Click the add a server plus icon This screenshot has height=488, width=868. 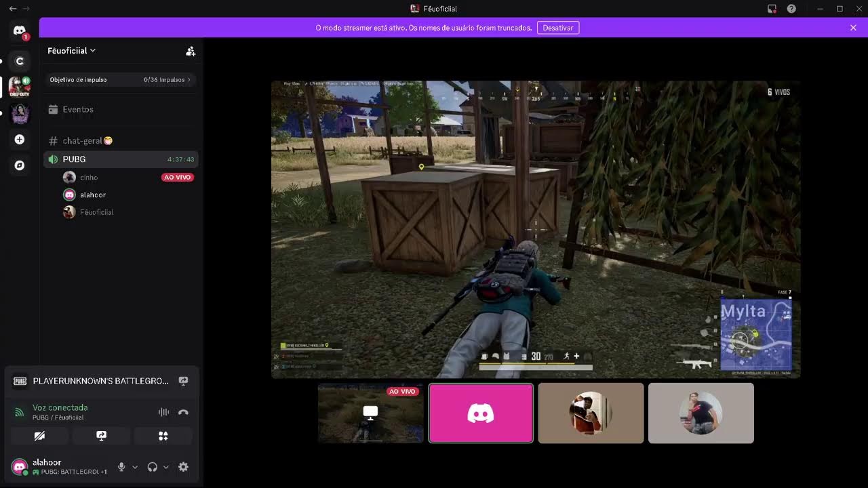click(x=20, y=139)
